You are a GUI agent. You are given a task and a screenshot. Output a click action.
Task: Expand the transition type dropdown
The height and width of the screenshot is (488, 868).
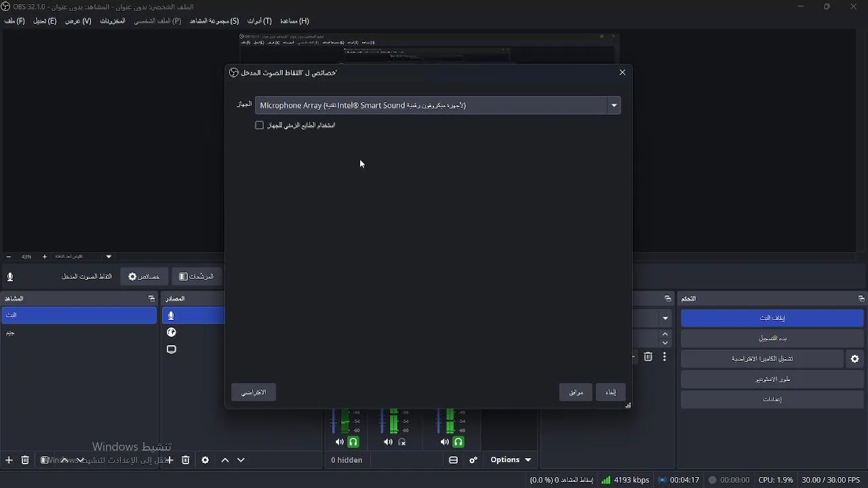(x=666, y=318)
